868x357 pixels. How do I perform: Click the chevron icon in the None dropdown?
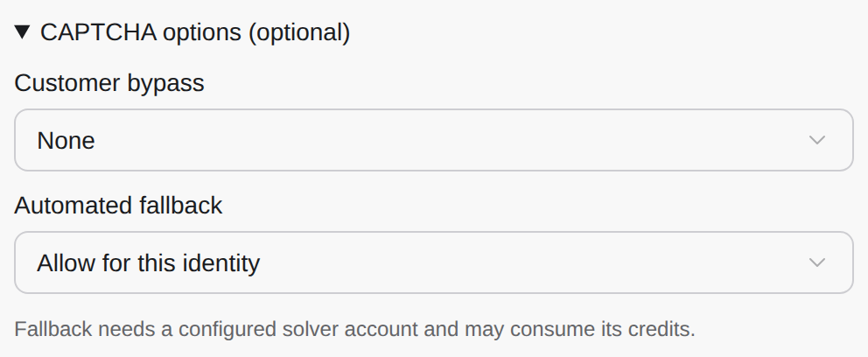[x=817, y=140]
